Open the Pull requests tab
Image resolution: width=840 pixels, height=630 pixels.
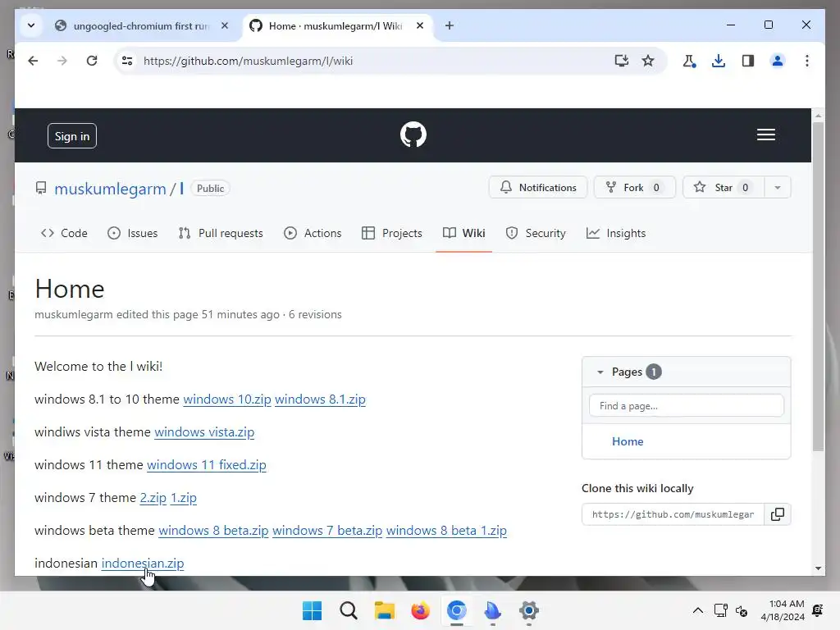(221, 234)
